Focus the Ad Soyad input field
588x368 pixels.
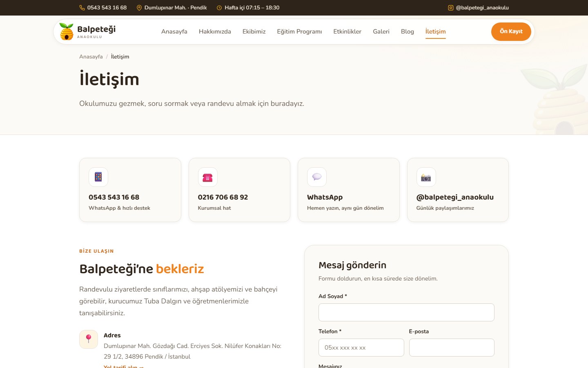[x=406, y=312]
